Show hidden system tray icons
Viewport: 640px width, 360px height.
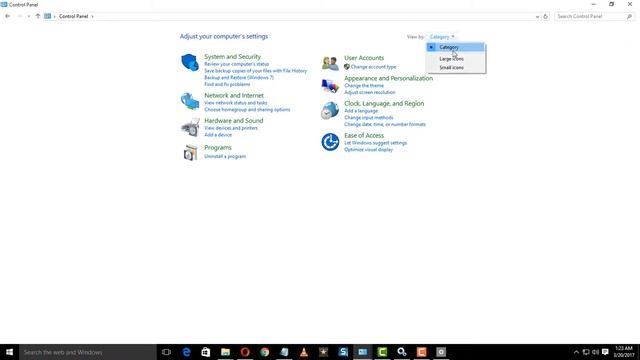tap(576, 352)
